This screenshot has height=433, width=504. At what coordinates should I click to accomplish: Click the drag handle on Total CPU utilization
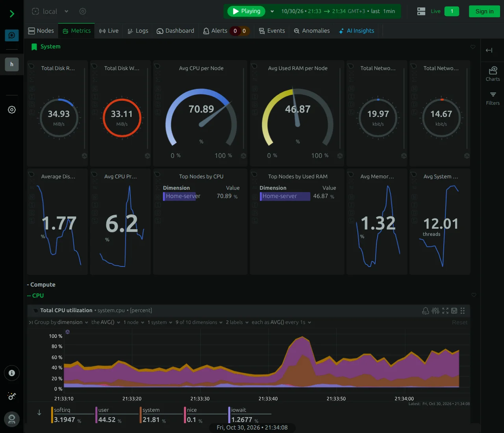click(463, 311)
